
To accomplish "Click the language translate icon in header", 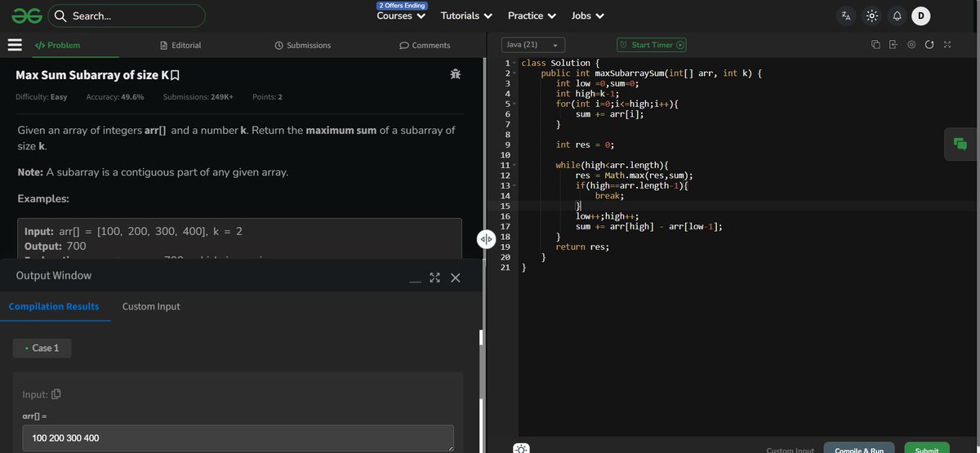I will 846,16.
